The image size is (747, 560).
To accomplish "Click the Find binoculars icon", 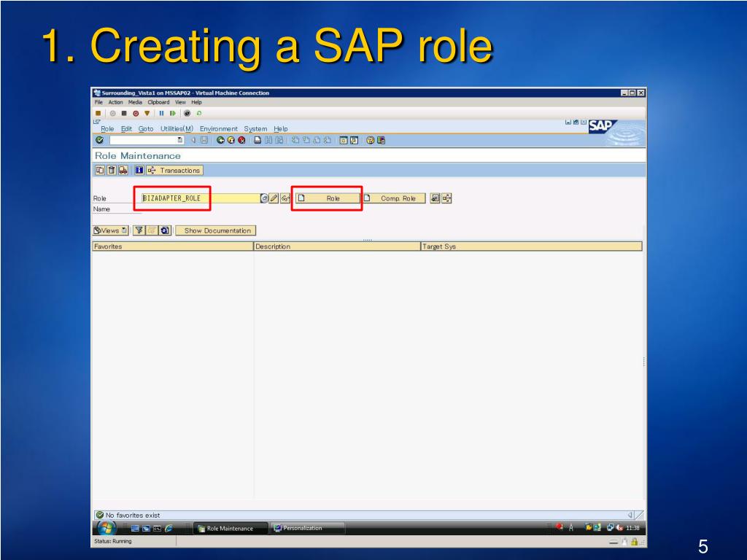I will click(x=268, y=140).
